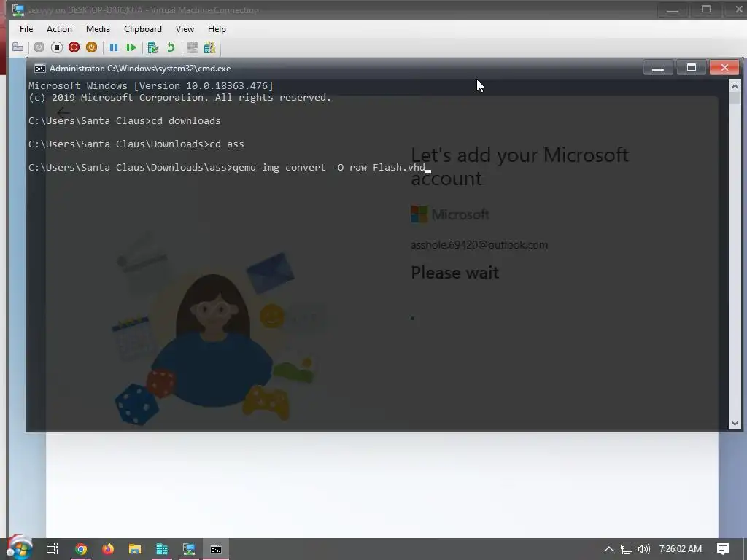Create a checkpoint using the toolbar icon

153,47
